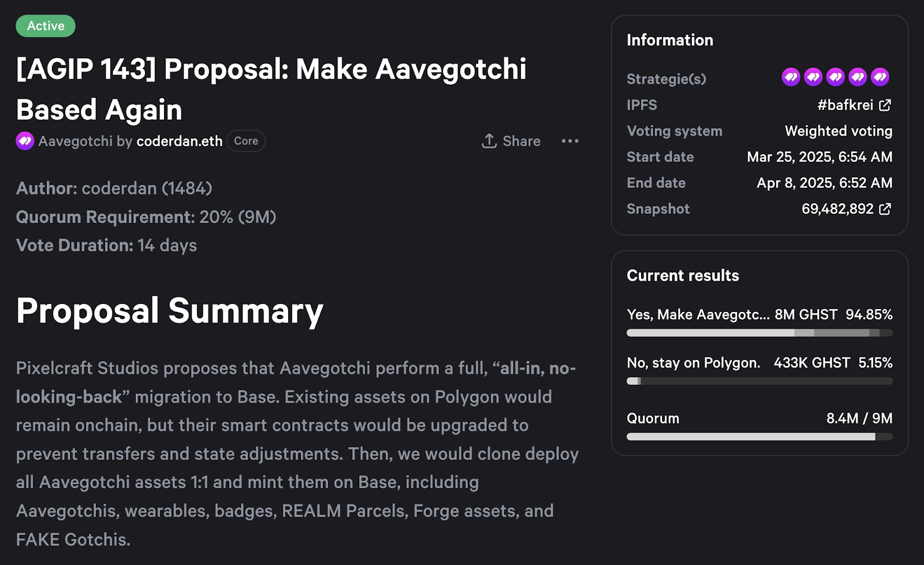Click the snapshot number 69,482,892

coord(837,209)
